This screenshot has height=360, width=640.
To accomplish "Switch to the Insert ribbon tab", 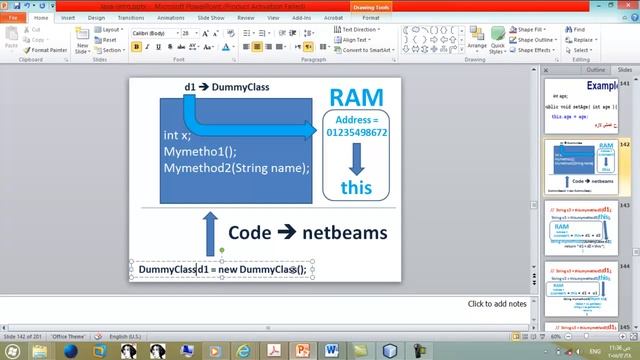I will (68, 18).
